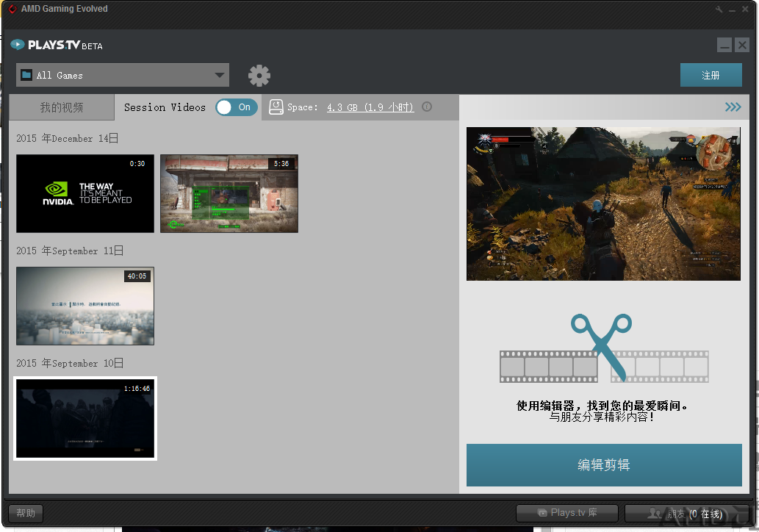Viewport: 759px width, 532px height.
Task: Click the 编辑剪辑 edit clip button
Action: (x=604, y=464)
